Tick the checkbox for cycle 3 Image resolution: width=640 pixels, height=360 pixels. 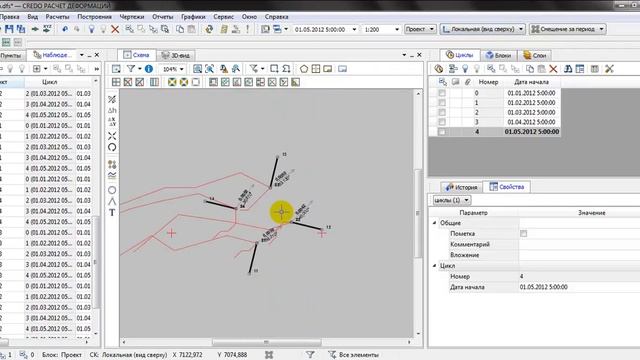pos(442,122)
